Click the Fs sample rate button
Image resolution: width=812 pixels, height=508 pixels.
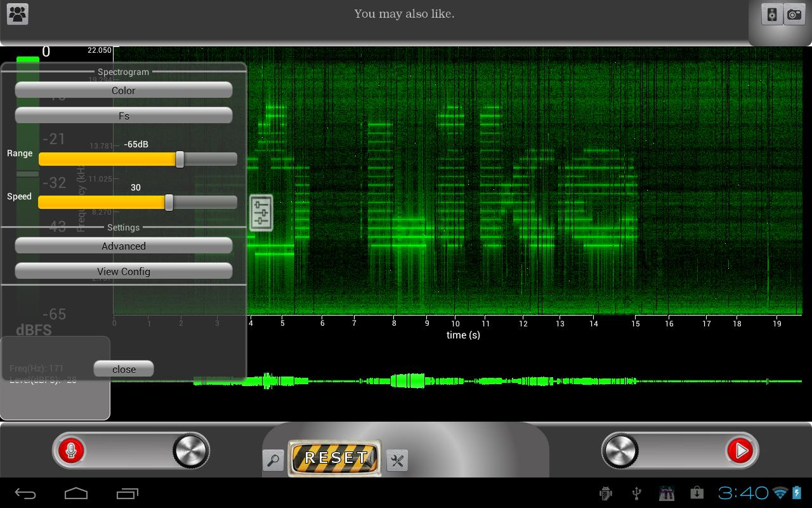pos(124,116)
